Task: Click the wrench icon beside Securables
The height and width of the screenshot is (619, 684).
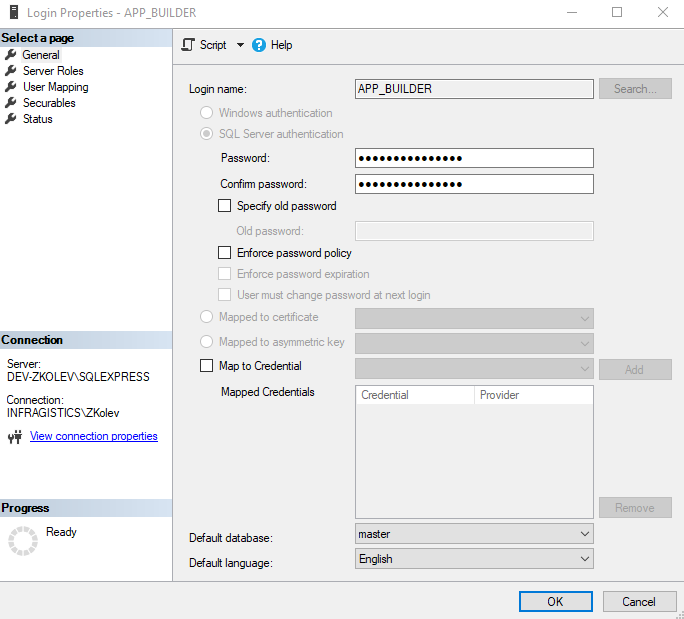Action: click(11, 103)
